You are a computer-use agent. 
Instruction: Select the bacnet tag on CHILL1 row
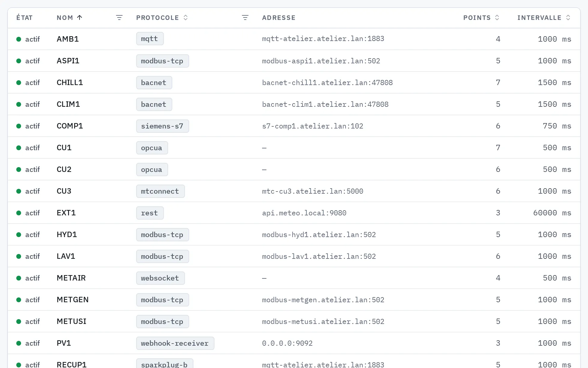pyautogui.click(x=154, y=83)
